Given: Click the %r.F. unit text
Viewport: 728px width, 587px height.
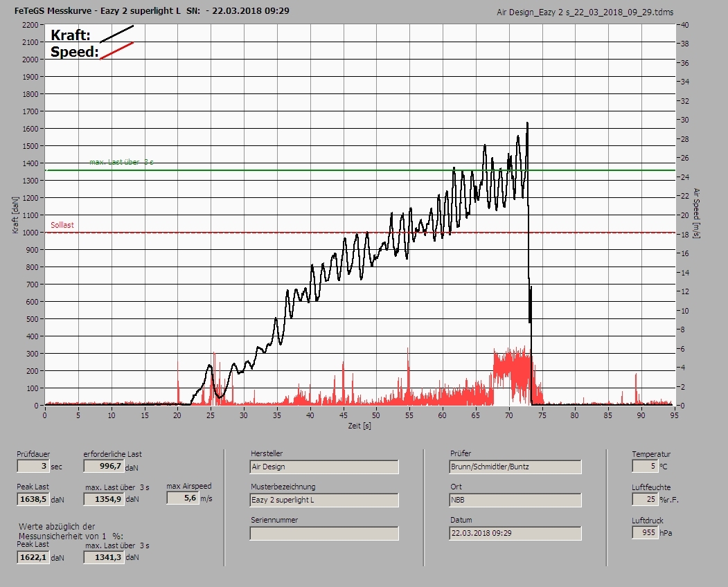Looking at the screenshot, I should pos(669,500).
